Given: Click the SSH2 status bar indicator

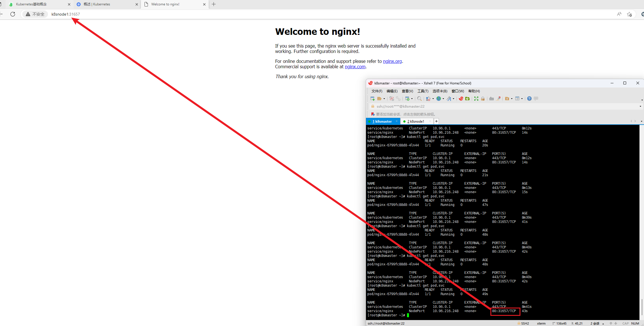Looking at the screenshot, I should click(523, 323).
